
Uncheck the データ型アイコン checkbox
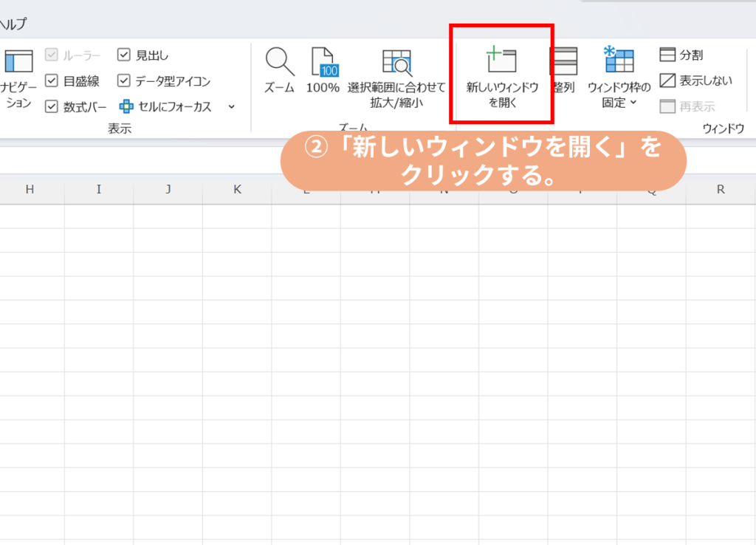pos(124,81)
